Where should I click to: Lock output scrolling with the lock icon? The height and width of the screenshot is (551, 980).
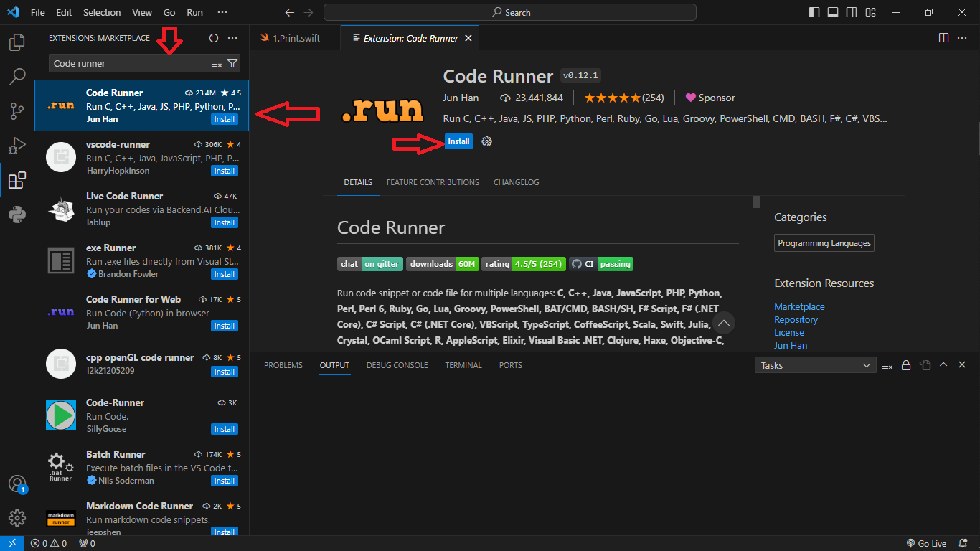pos(906,365)
